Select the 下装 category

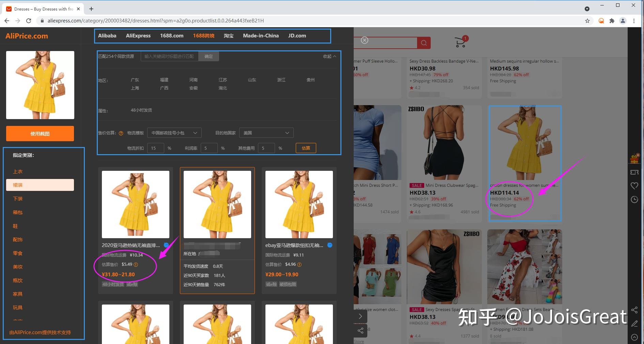click(x=18, y=199)
